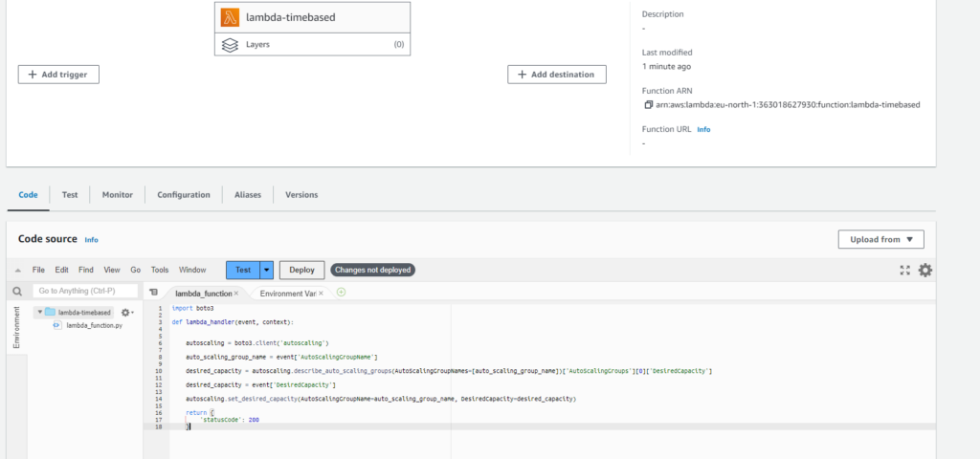Switch to the Aliases tab

tap(248, 195)
